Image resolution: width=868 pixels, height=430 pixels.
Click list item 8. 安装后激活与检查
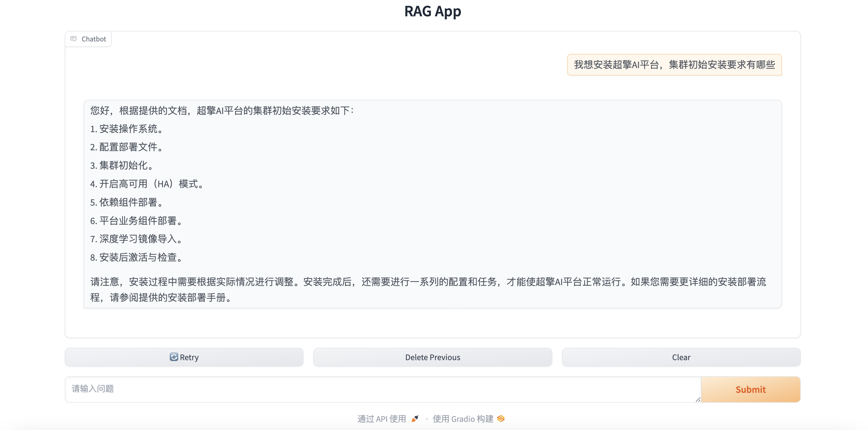137,257
